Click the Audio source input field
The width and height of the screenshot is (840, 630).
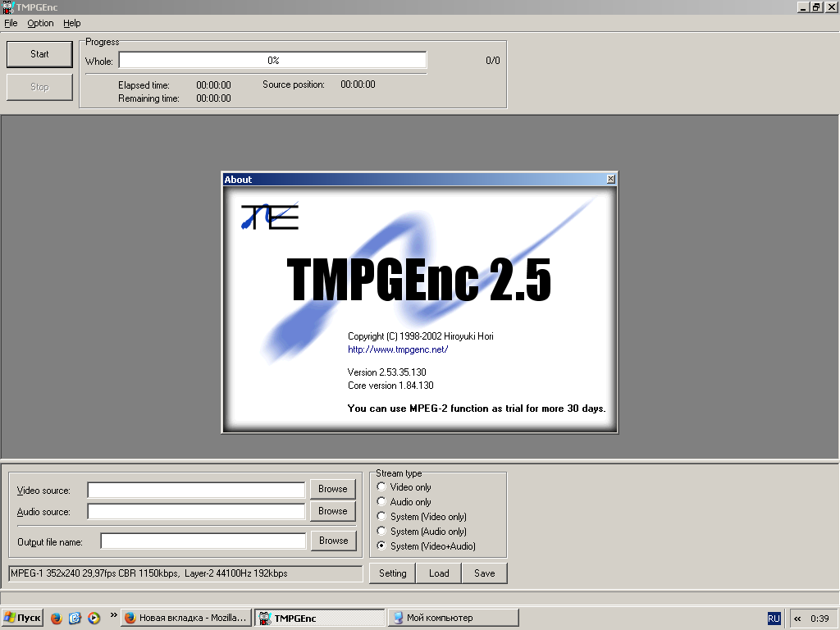(x=196, y=511)
